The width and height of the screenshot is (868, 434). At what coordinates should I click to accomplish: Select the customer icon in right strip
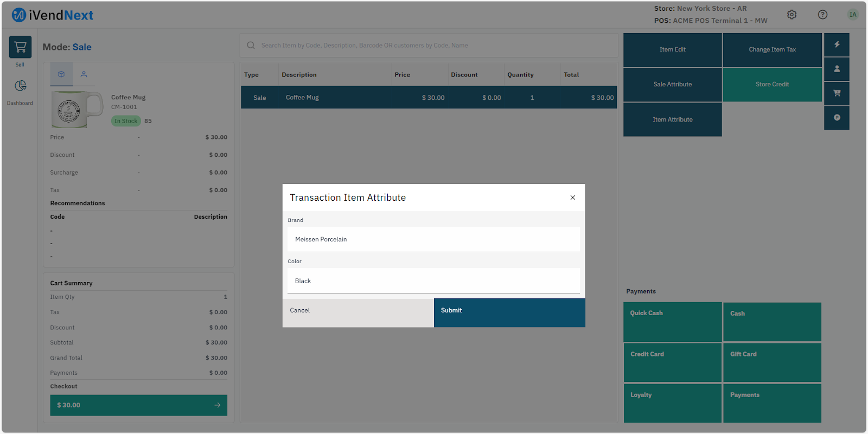[837, 69]
